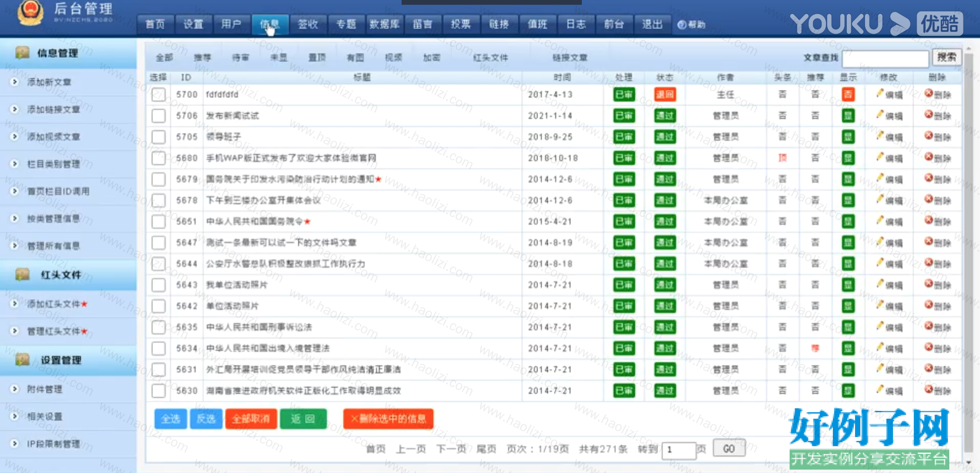The width and height of the screenshot is (980, 473).
Task: Click the pencil edit icon for row 5706
Action: click(880, 114)
